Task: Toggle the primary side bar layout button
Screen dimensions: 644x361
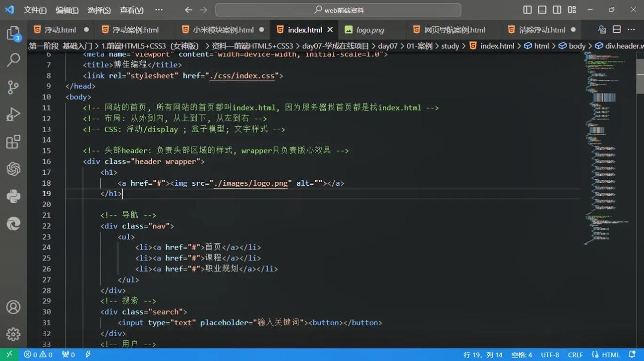Action: click(x=527, y=10)
